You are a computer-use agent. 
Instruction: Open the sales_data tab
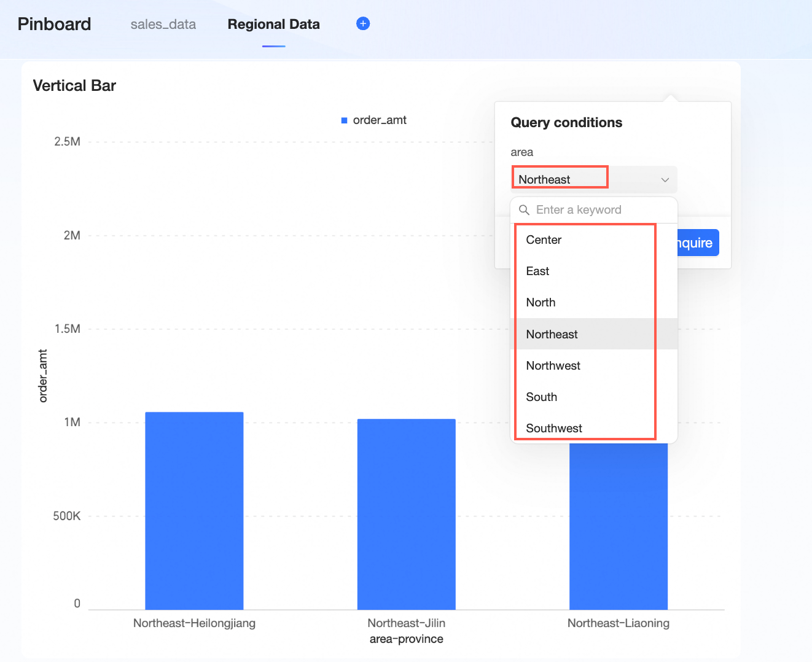(x=163, y=25)
